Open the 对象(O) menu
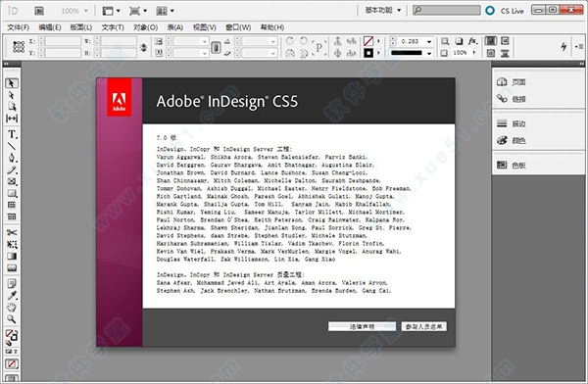This screenshot has height=384, width=588. [145, 27]
